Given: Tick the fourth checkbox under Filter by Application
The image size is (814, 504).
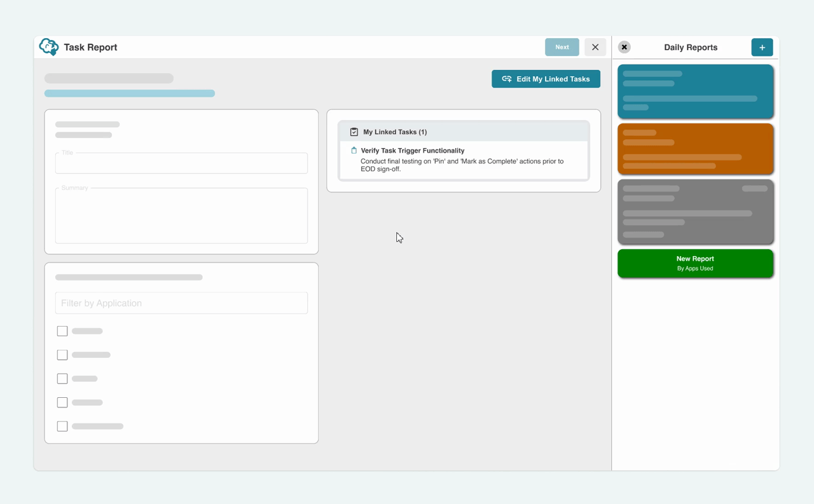Looking at the screenshot, I should point(62,402).
